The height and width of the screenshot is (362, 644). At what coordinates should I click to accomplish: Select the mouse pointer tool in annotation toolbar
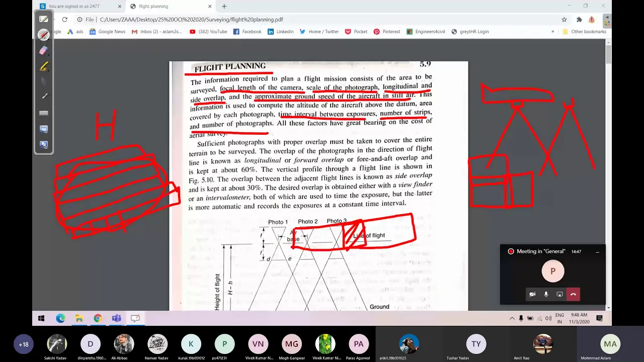point(44,81)
